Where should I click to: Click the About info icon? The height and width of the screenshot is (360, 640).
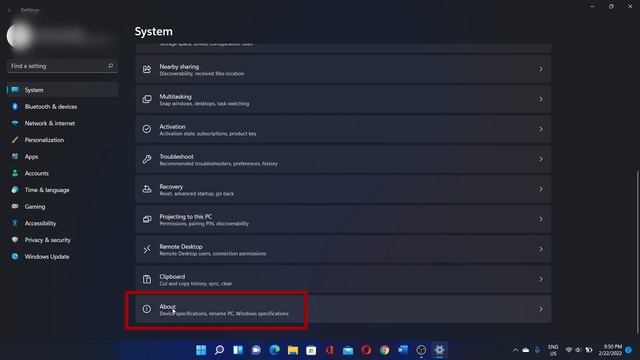pos(147,309)
